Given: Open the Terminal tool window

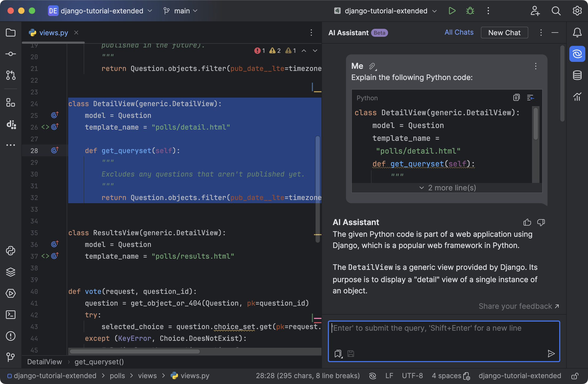Looking at the screenshot, I should [11, 315].
